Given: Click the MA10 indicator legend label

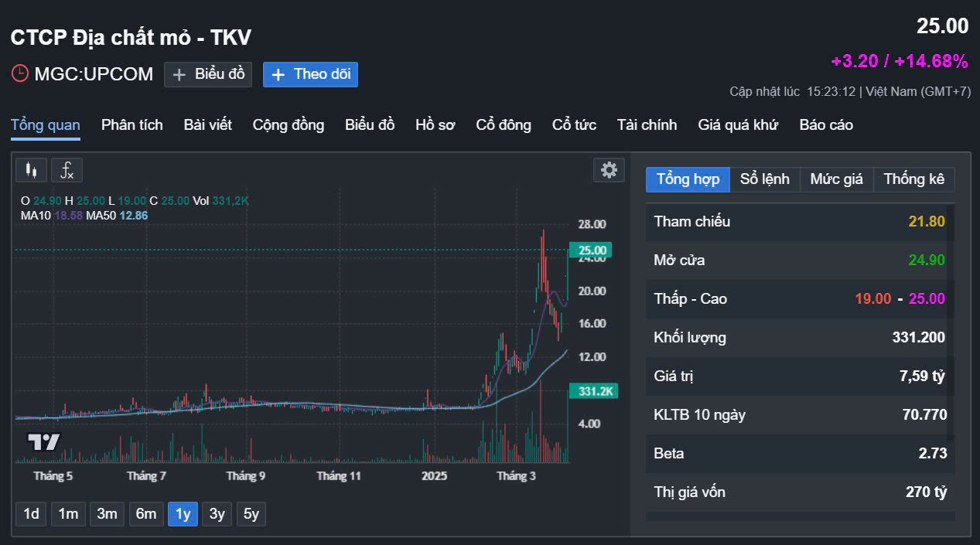Looking at the screenshot, I should click(x=36, y=216).
